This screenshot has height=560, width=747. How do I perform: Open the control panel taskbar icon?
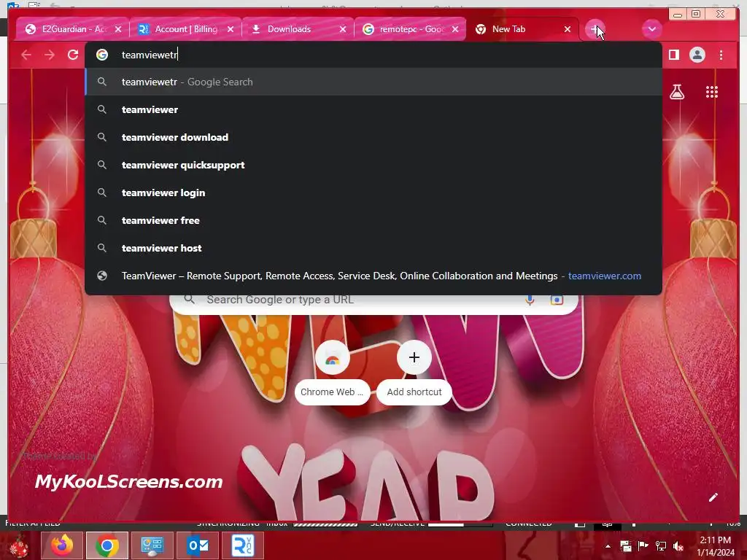pos(152,545)
